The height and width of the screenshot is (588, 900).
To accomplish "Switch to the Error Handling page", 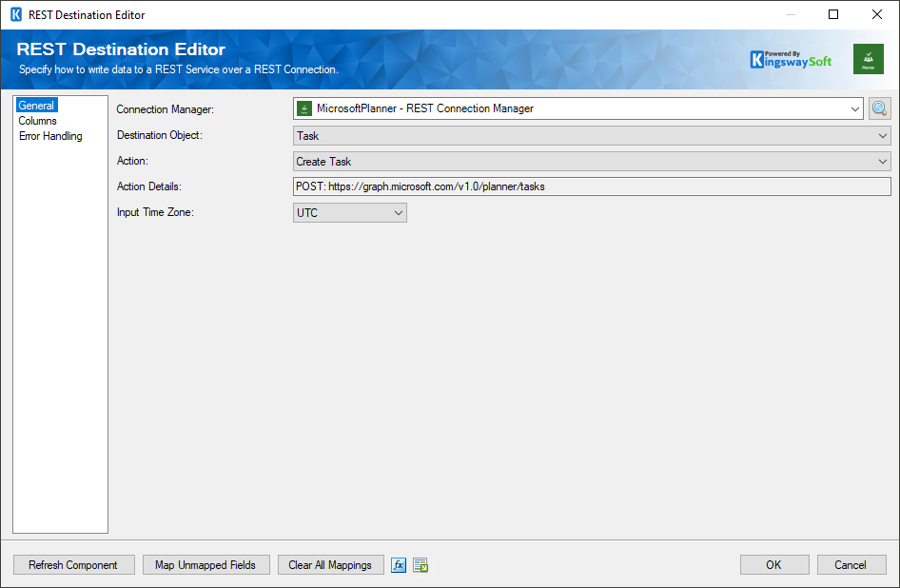I will click(50, 136).
